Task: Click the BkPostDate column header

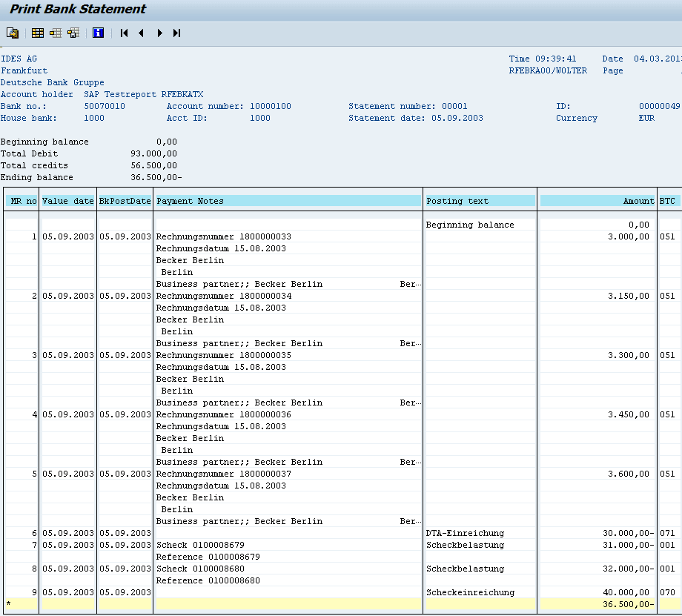Action: [125, 201]
